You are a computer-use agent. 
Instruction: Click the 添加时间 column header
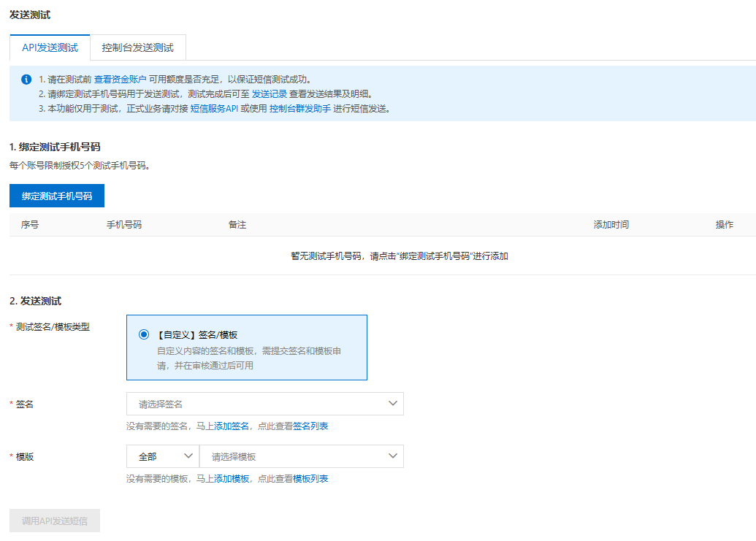point(611,224)
